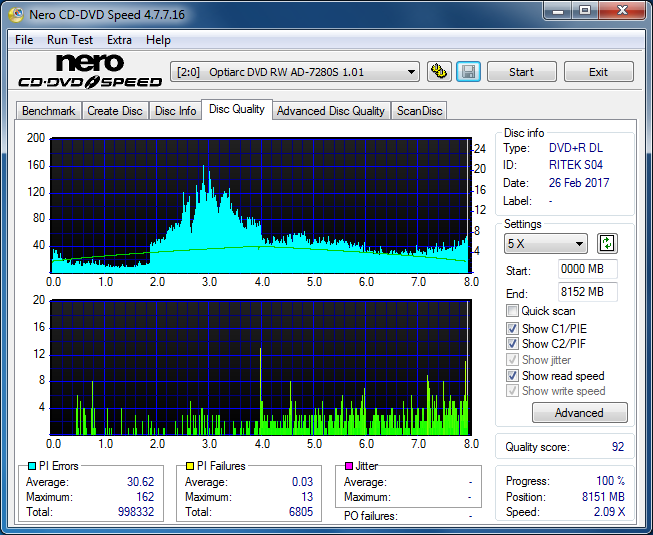Click the Progress value 100 %

[x=611, y=481]
